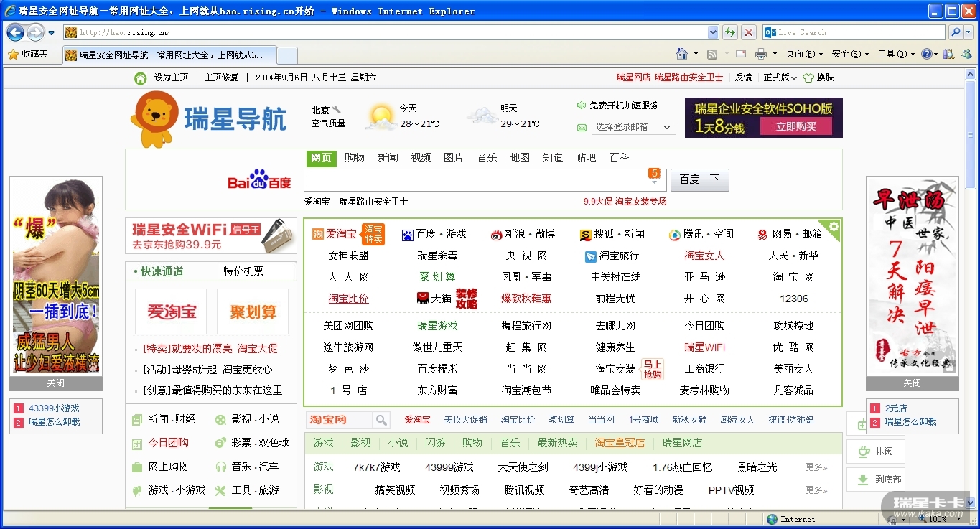
Task: Click the 立即购买 button in banner
Action: tap(796, 126)
